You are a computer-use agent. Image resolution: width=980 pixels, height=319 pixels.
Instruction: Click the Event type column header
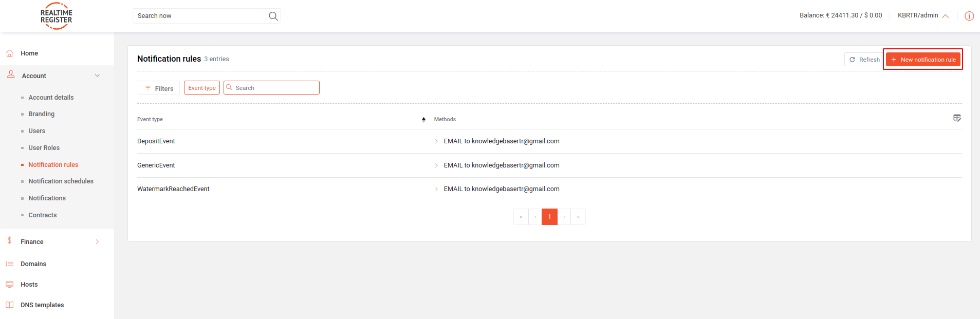[x=150, y=120]
